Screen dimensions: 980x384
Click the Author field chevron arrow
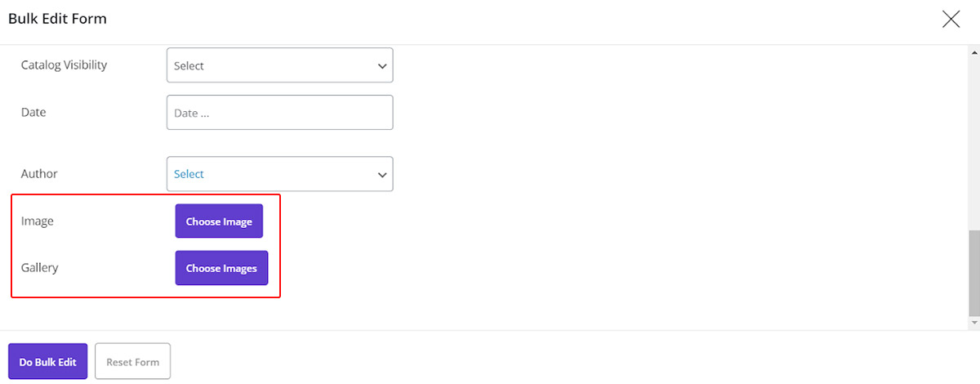coord(381,175)
